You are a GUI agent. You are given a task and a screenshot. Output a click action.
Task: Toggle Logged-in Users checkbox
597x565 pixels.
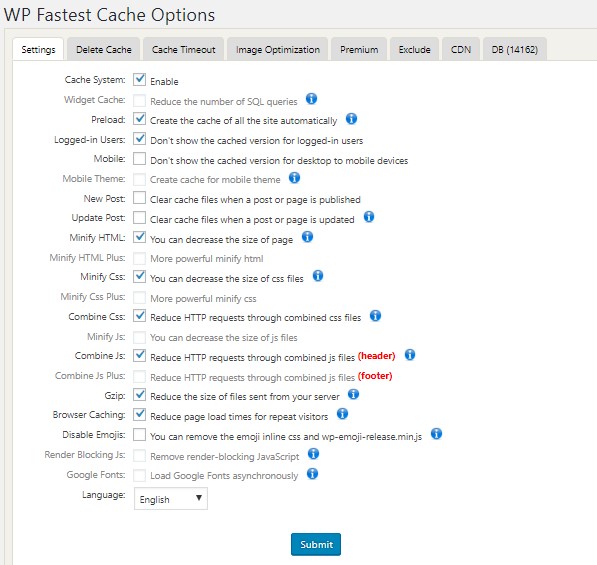139,139
